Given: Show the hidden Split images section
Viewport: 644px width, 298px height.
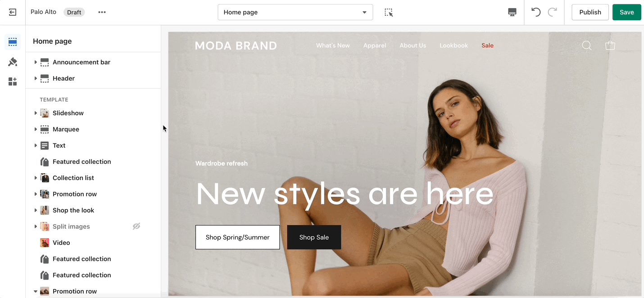Looking at the screenshot, I should click(136, 226).
